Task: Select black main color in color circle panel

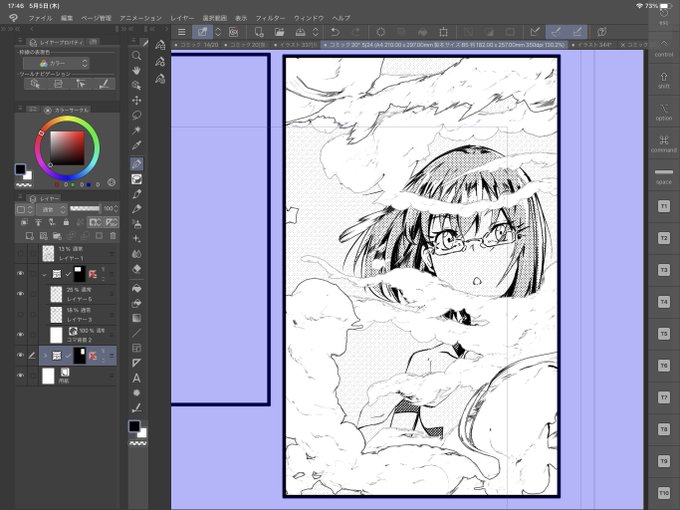Action: pos(20,169)
